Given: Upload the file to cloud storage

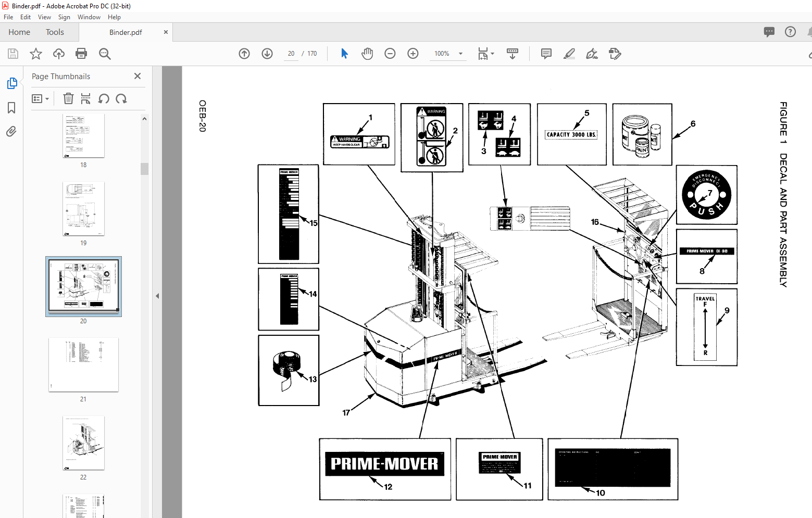Looking at the screenshot, I should click(x=59, y=54).
